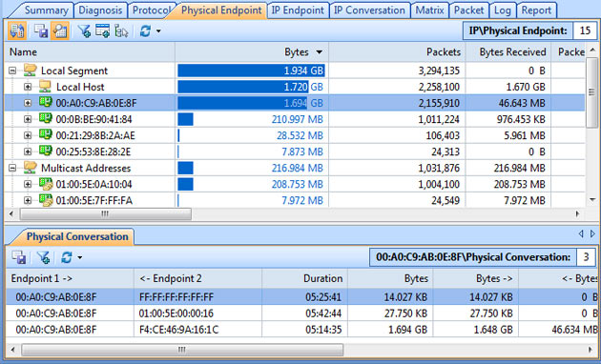Expand the 00:25:53:8E:28:2E node
601x364 pixels.
(x=28, y=152)
